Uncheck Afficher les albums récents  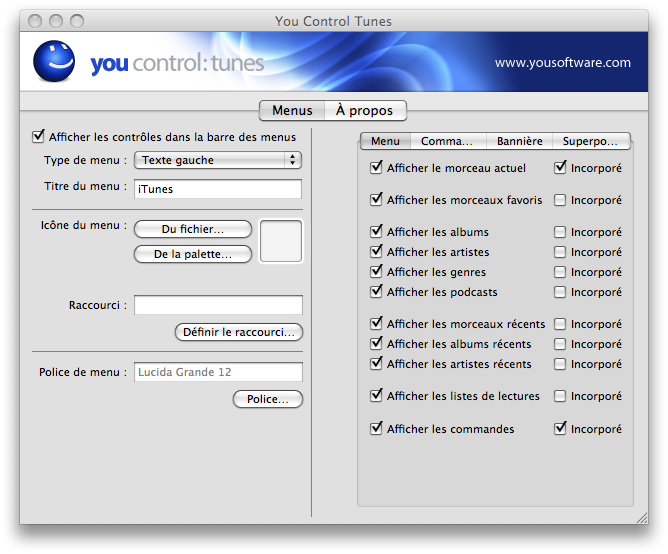(376, 343)
